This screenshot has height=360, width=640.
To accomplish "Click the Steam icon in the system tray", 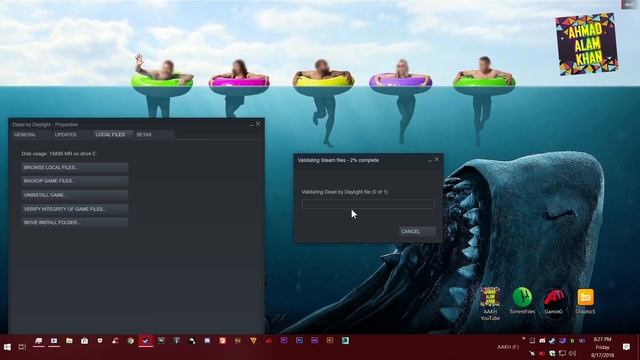I will point(552,340).
